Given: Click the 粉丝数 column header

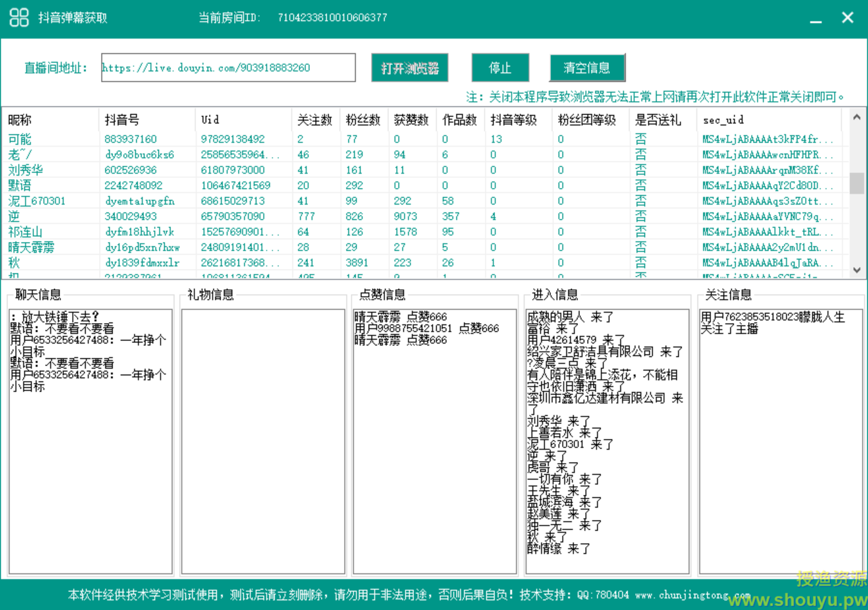Looking at the screenshot, I should [x=364, y=120].
